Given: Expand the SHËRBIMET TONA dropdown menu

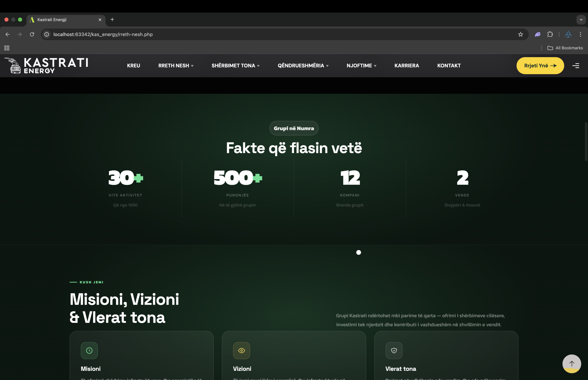Looking at the screenshot, I should tap(235, 66).
